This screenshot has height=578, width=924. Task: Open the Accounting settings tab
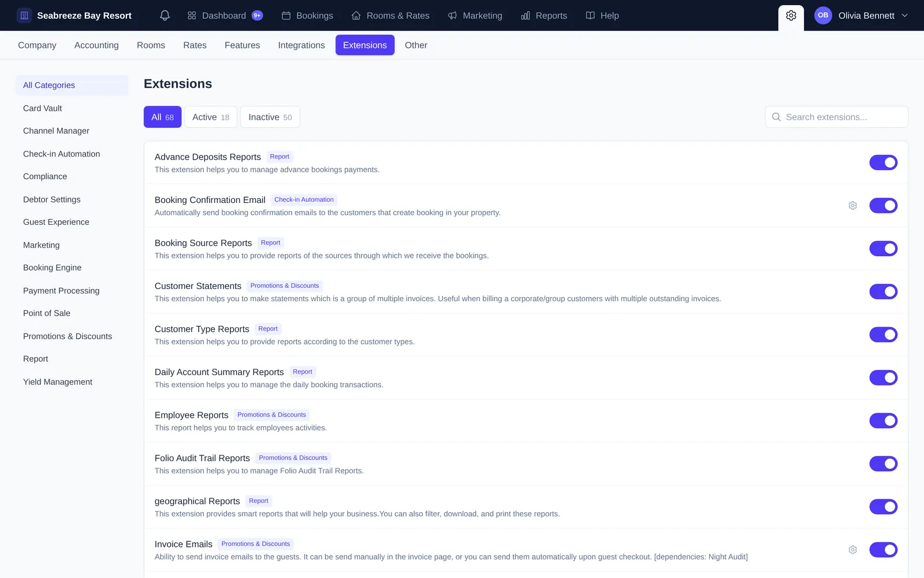96,45
